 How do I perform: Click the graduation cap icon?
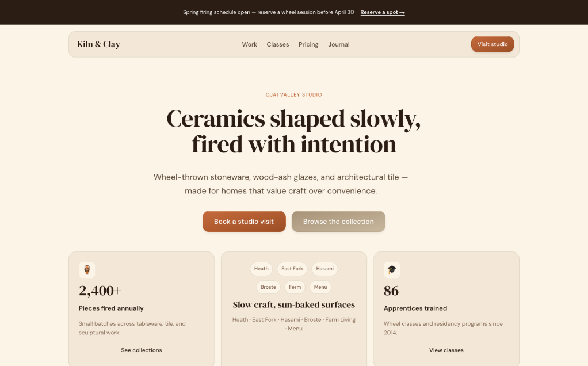[392, 270]
